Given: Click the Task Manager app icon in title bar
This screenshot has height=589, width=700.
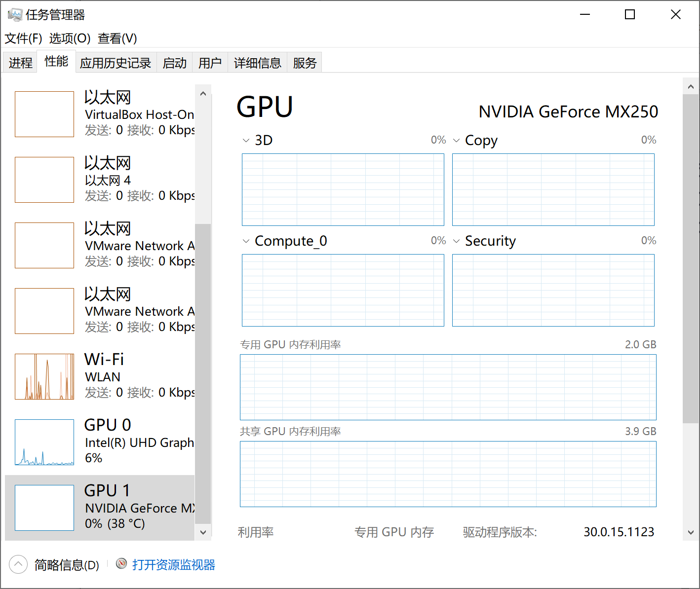Looking at the screenshot, I should tap(15, 14).
